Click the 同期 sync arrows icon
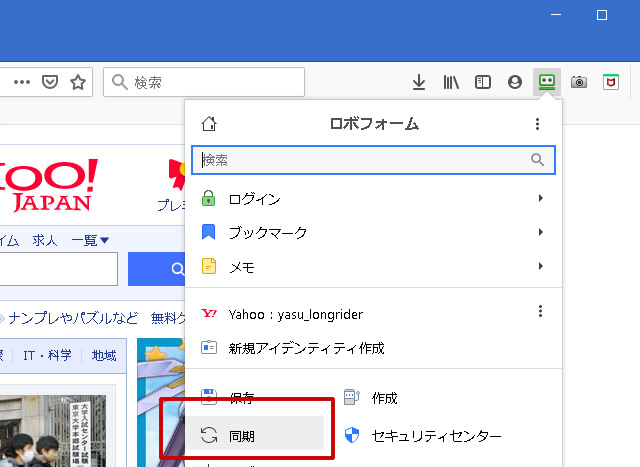 (209, 435)
